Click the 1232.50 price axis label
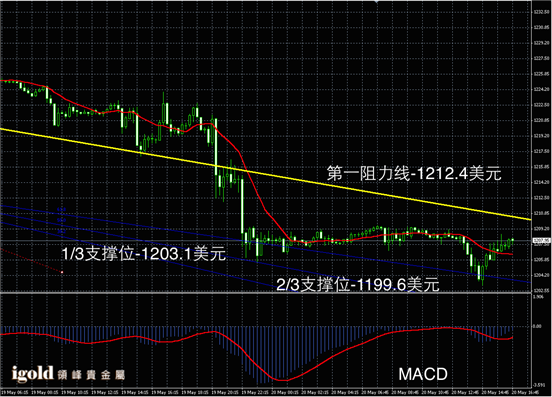 (541, 12)
